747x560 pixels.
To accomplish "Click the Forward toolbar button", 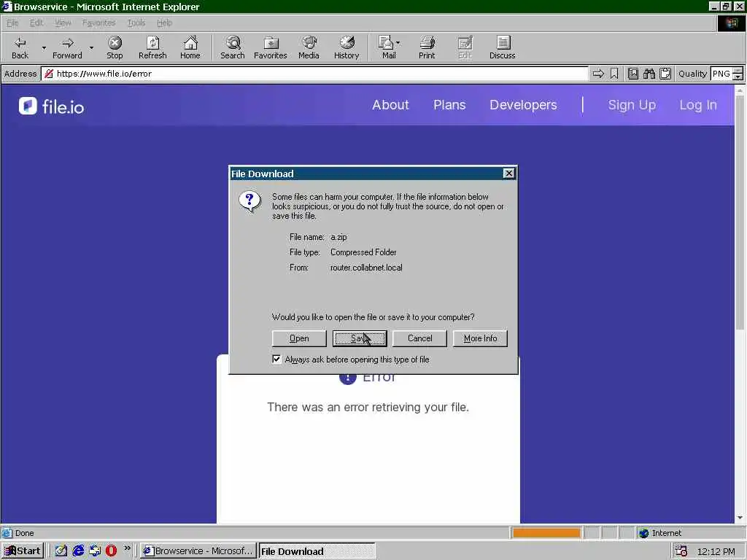I will pyautogui.click(x=67, y=47).
